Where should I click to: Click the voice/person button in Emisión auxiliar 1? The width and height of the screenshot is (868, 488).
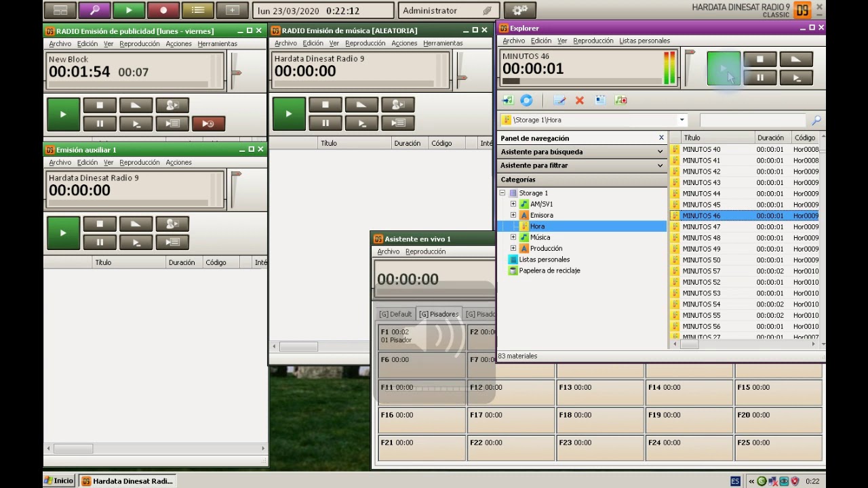172,224
